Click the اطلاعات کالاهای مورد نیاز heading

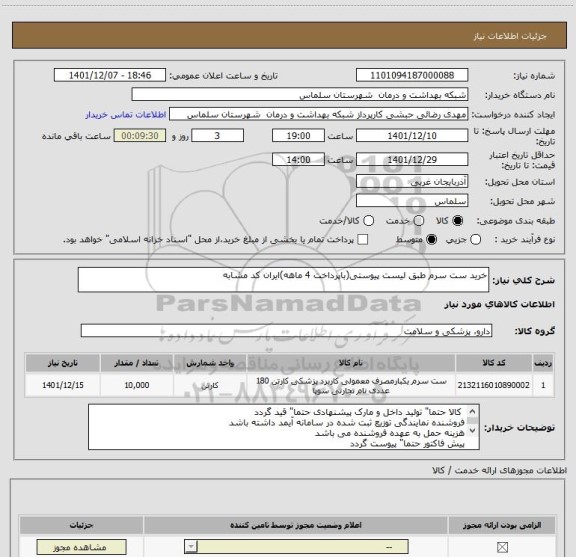pyautogui.click(x=499, y=305)
